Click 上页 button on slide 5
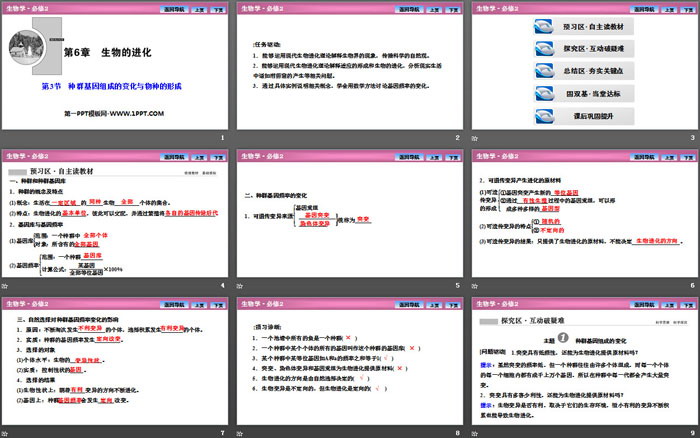The height and width of the screenshot is (438, 700). coord(434,157)
